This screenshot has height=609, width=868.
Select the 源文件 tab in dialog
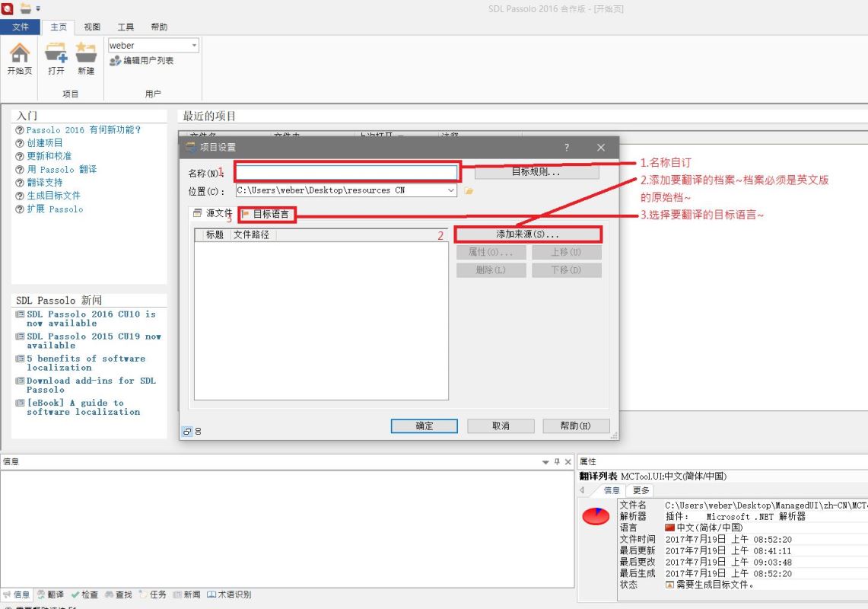click(x=213, y=213)
